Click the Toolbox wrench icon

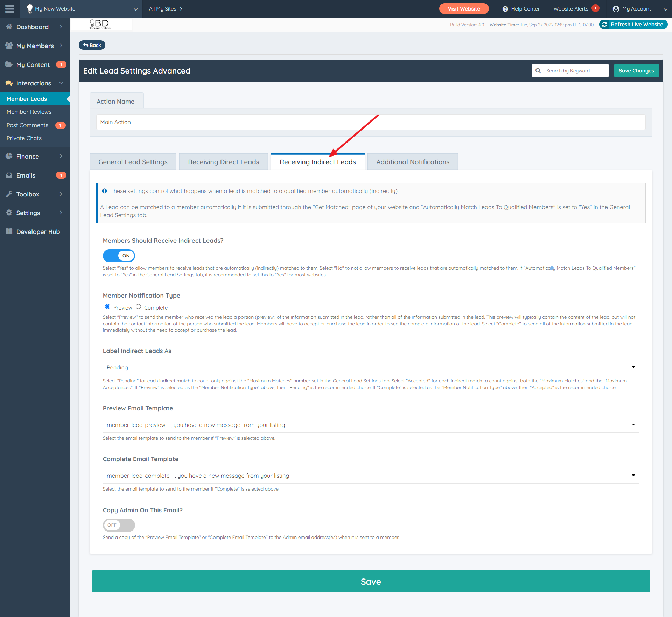9,194
